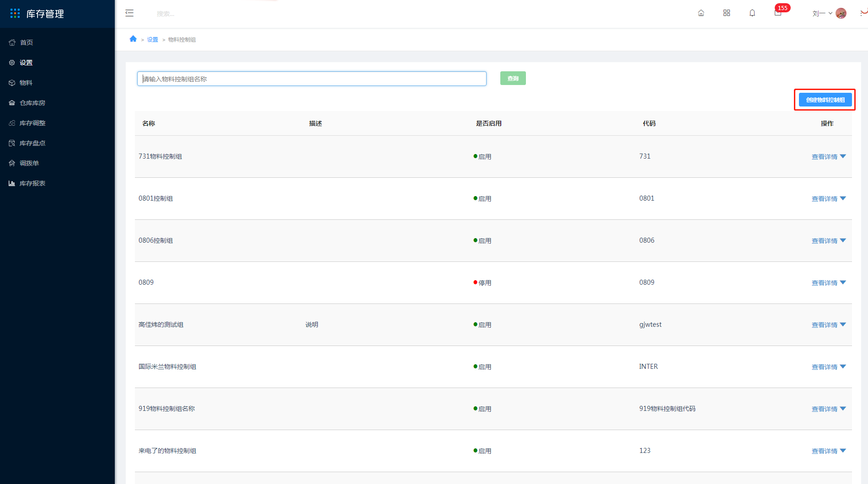This screenshot has width=868, height=484.
Task: Click the 描述 column header
Action: [316, 123]
